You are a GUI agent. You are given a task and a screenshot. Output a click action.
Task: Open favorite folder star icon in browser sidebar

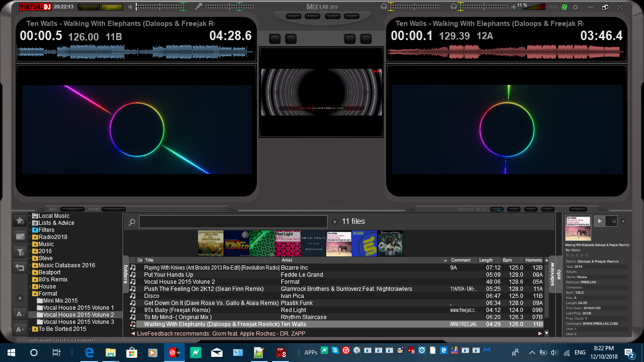[20, 220]
